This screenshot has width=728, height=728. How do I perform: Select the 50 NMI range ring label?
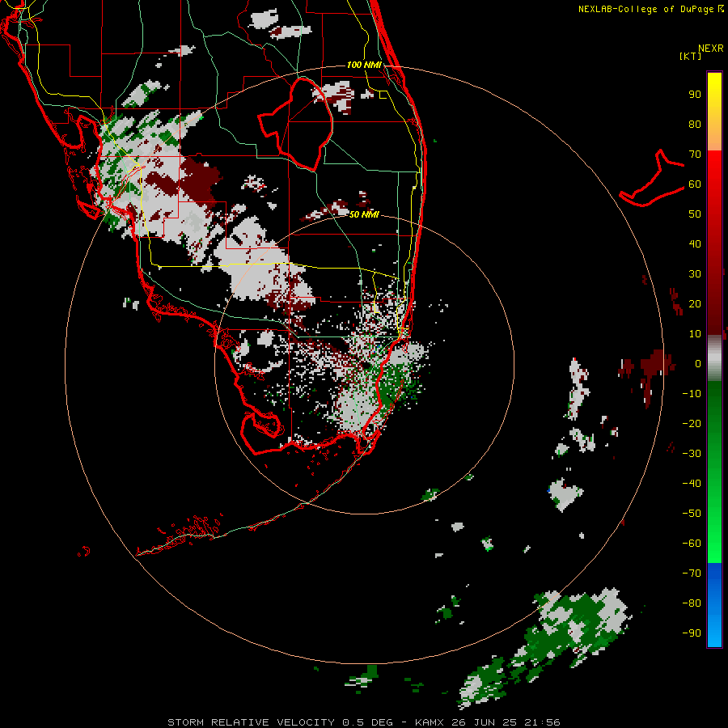(364, 214)
